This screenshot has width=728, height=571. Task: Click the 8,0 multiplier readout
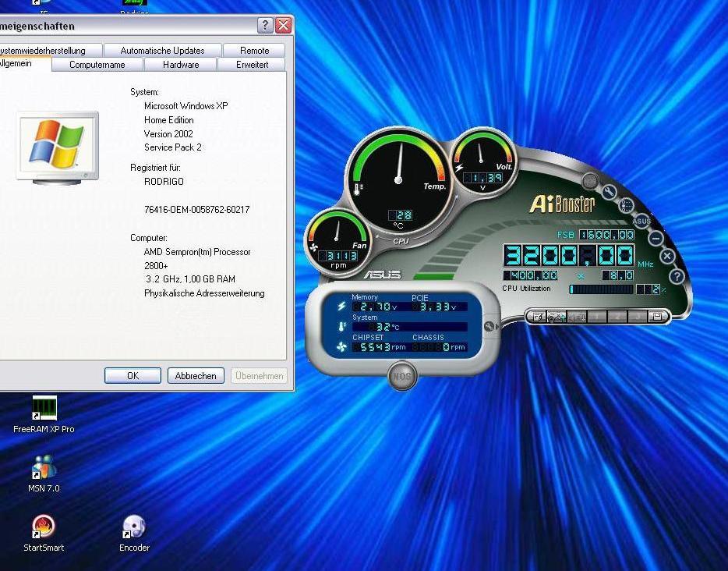point(618,275)
